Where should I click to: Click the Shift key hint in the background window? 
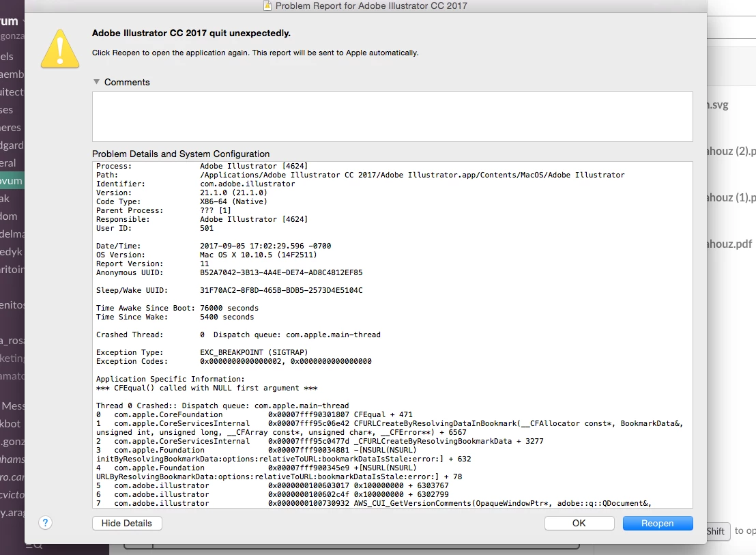coord(716,531)
